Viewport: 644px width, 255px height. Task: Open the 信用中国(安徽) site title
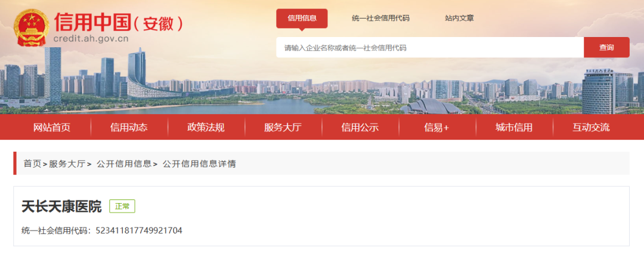pyautogui.click(x=118, y=23)
